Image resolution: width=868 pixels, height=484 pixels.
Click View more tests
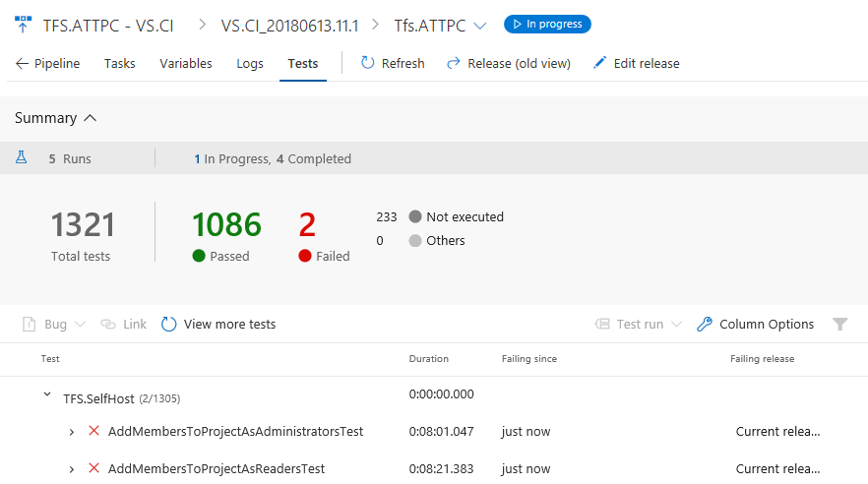coord(229,324)
